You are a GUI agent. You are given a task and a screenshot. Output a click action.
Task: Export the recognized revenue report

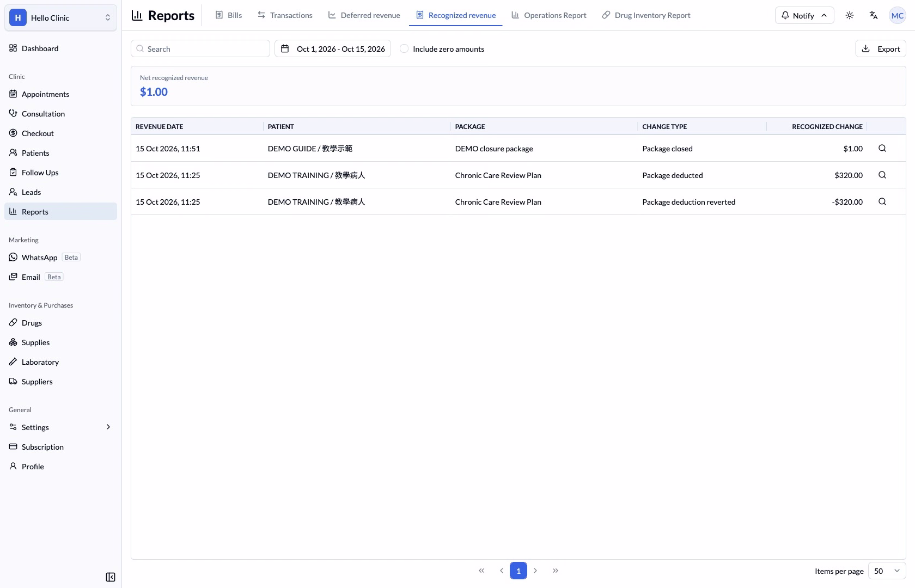(881, 48)
